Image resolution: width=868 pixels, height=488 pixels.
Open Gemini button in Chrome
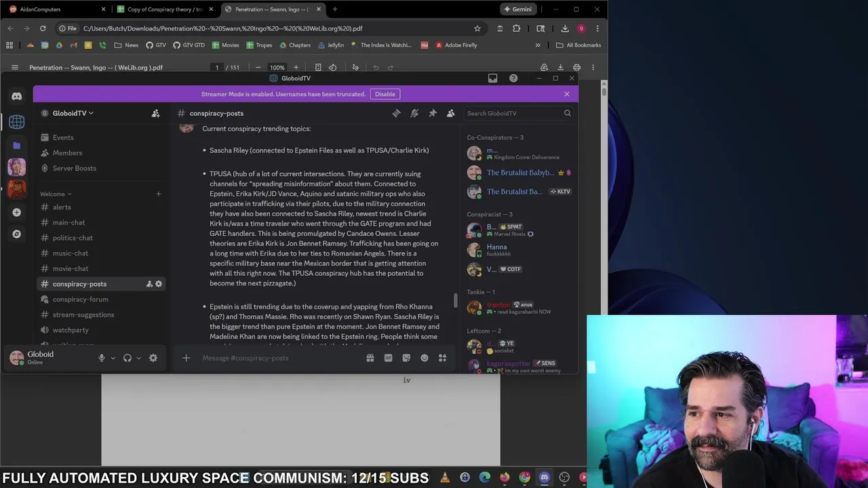[x=517, y=9]
